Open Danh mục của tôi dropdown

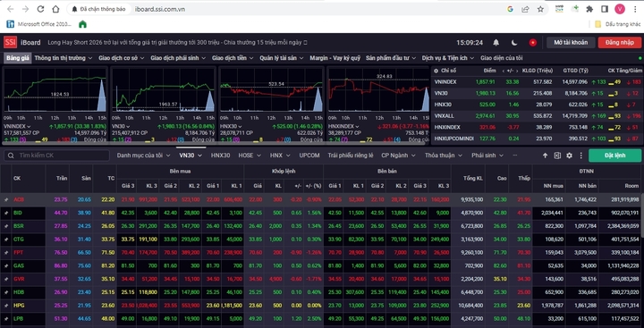(x=143, y=156)
